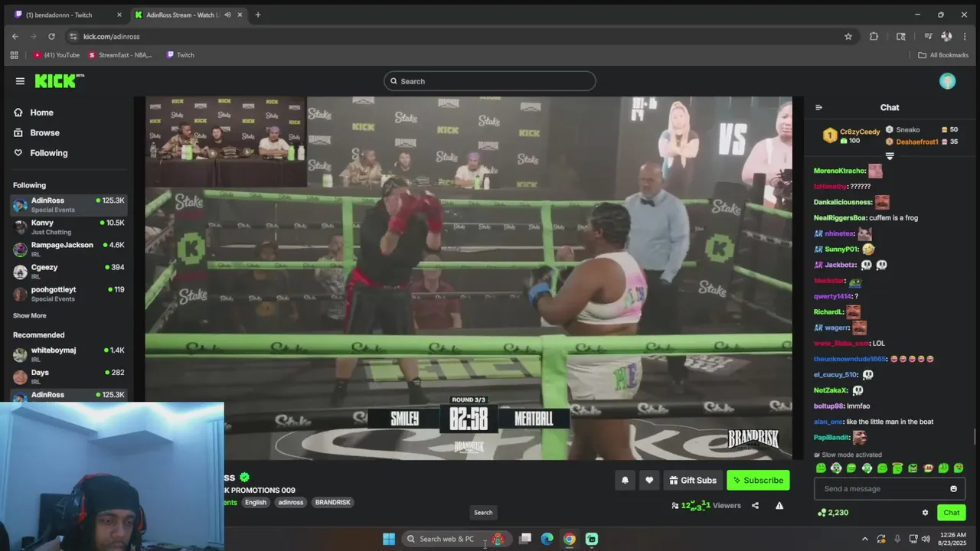Image resolution: width=980 pixels, height=551 pixels.
Task: Open Chrome media controls icon
Action: [x=928, y=37]
